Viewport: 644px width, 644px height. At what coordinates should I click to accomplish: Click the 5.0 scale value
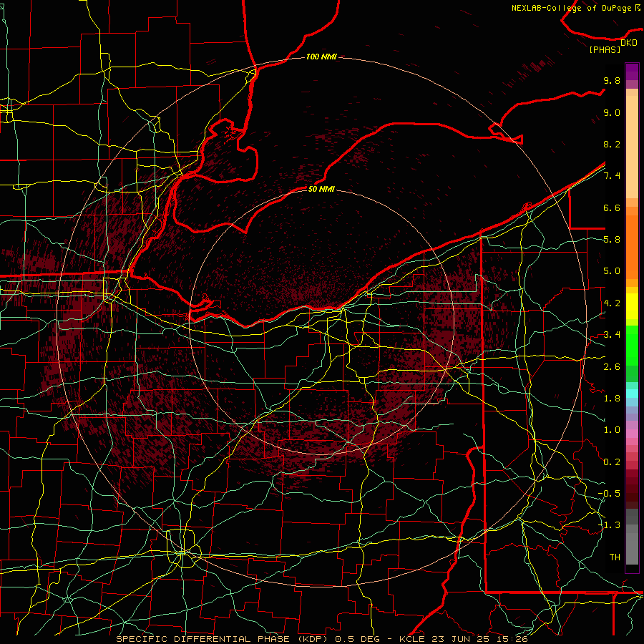[612, 271]
